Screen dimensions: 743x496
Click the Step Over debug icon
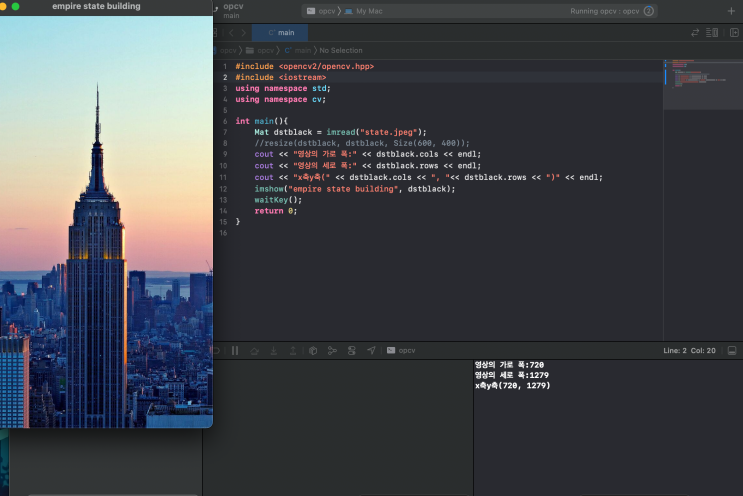(x=254, y=351)
